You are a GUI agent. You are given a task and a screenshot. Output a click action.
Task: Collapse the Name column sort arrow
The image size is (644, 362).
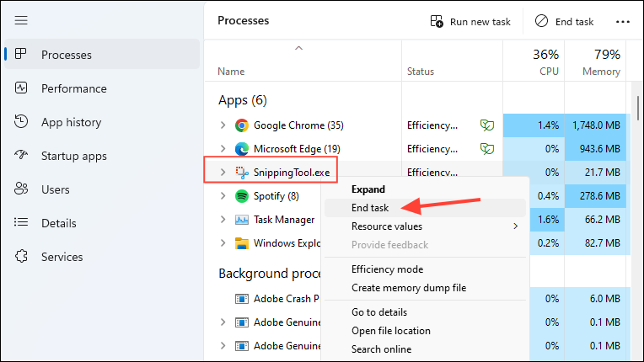[298, 48]
